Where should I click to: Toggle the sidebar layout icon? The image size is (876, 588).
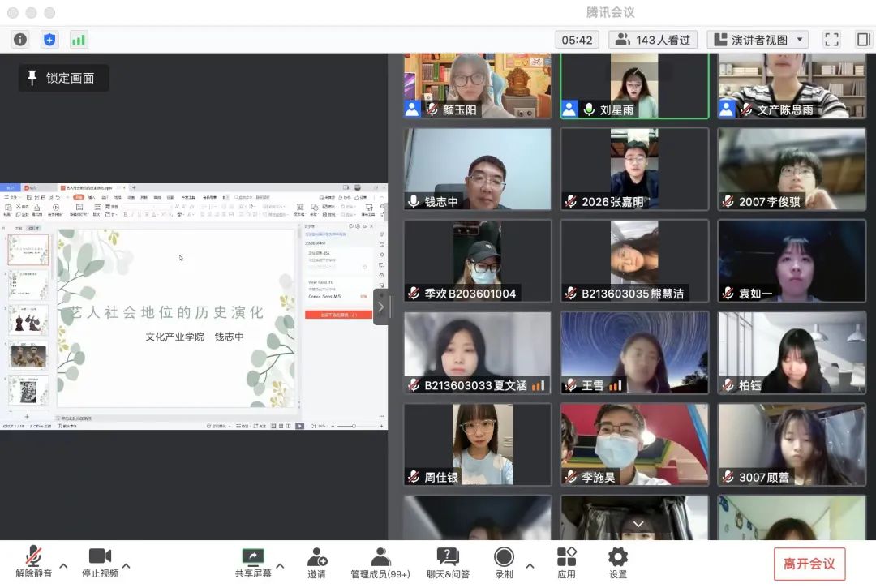pyautogui.click(x=863, y=39)
